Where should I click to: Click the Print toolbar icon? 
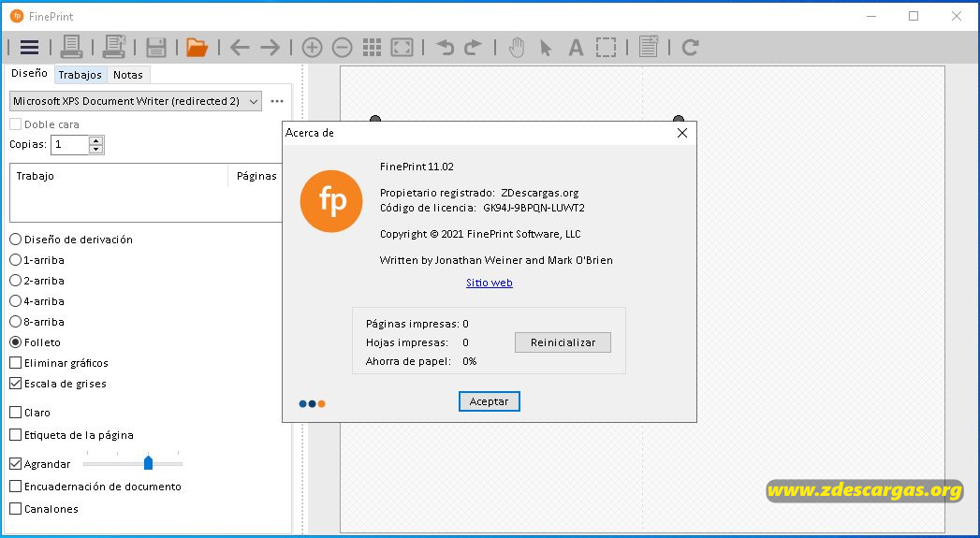[x=71, y=48]
